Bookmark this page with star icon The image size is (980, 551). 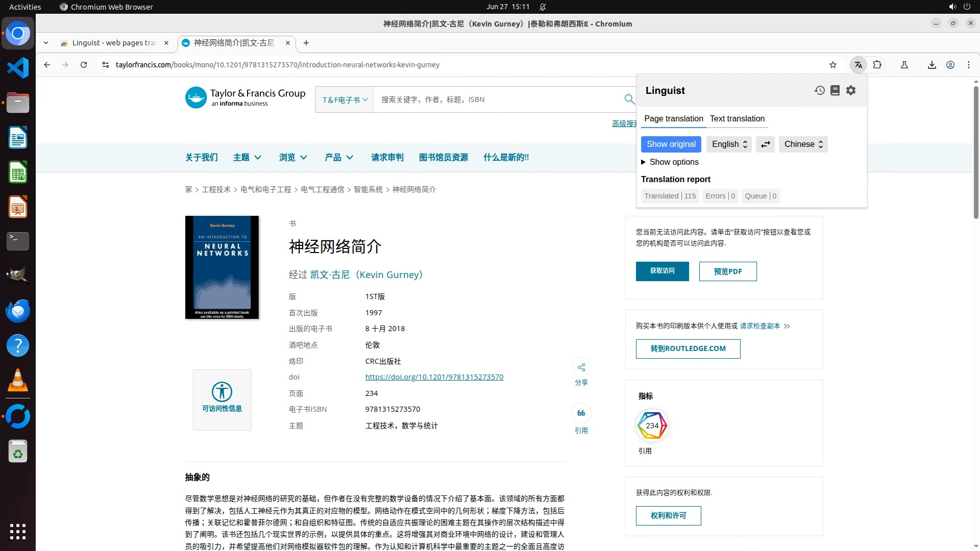point(833,65)
